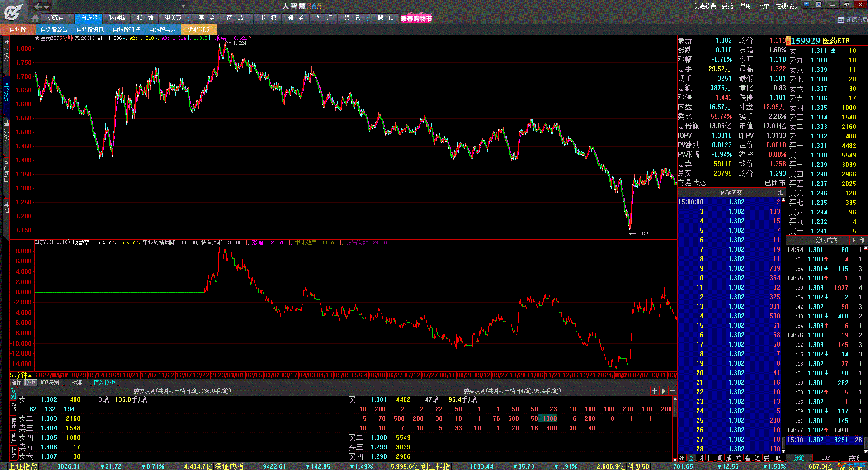Click the minus icon in buy queue header
The image size is (868, 470).
[673, 391]
